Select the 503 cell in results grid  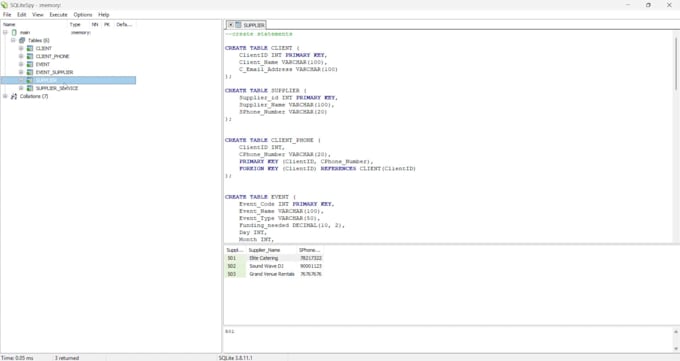pos(235,274)
